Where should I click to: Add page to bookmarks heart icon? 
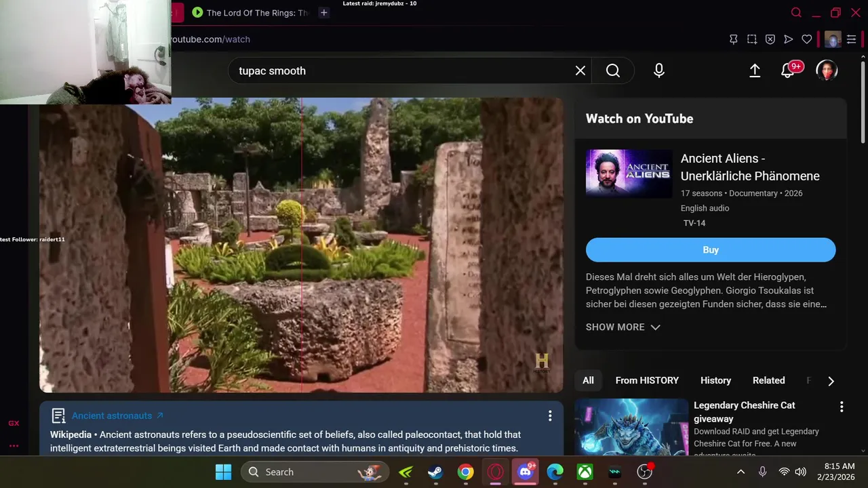click(x=807, y=39)
